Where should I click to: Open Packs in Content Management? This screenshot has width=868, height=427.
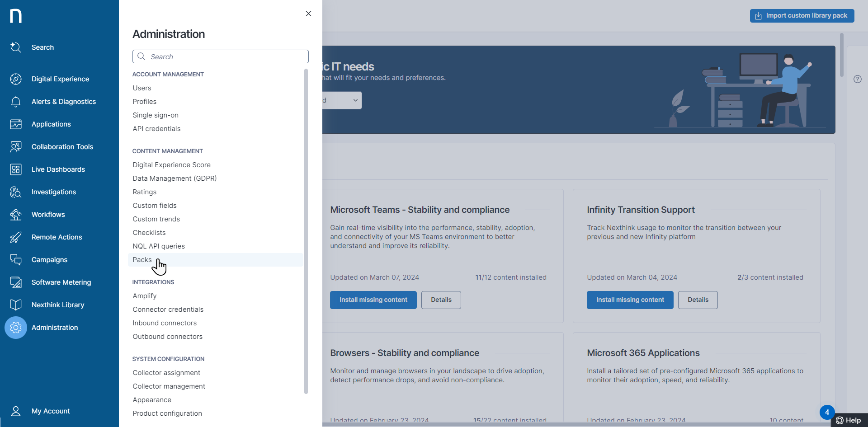click(x=142, y=260)
